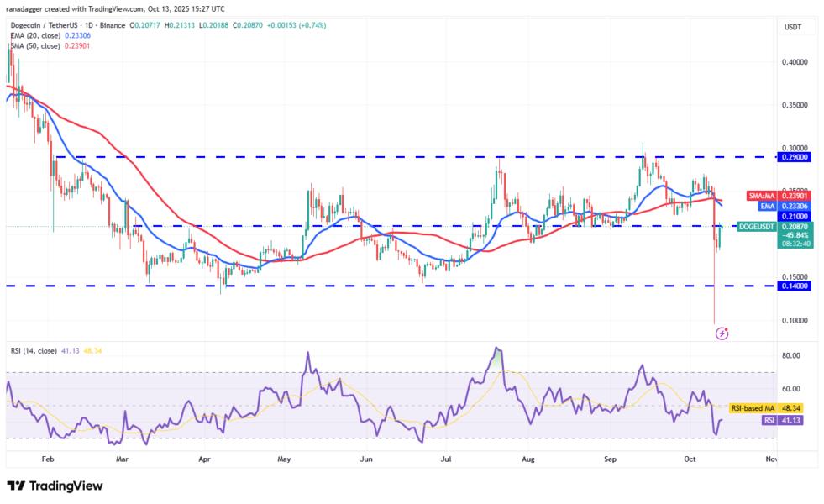Click the teal DOGEUSDT price label on right axis
The width and height of the screenshot is (824, 504).
pyautogui.click(x=755, y=225)
